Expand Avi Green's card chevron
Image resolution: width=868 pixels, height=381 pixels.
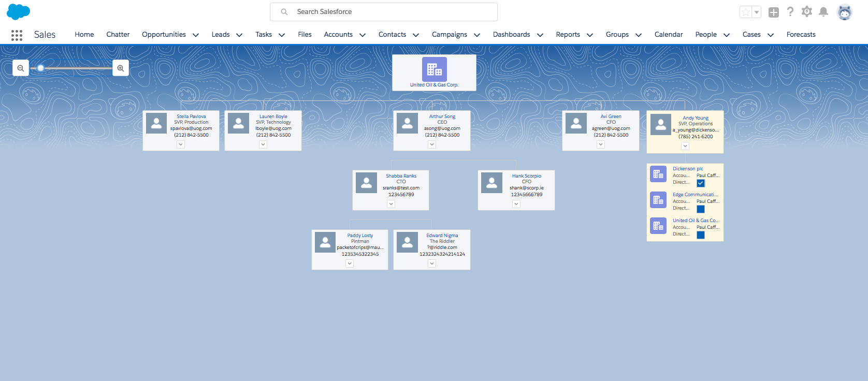click(601, 144)
